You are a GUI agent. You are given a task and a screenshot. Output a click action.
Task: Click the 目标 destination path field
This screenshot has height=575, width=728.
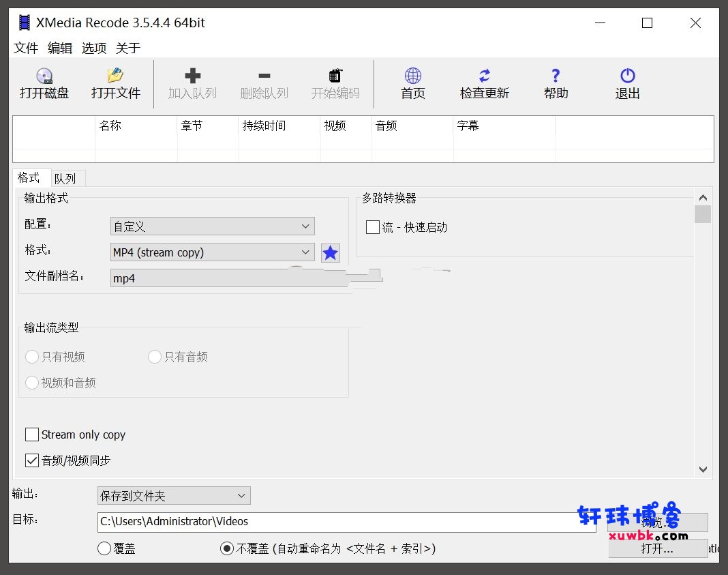pyautogui.click(x=346, y=522)
